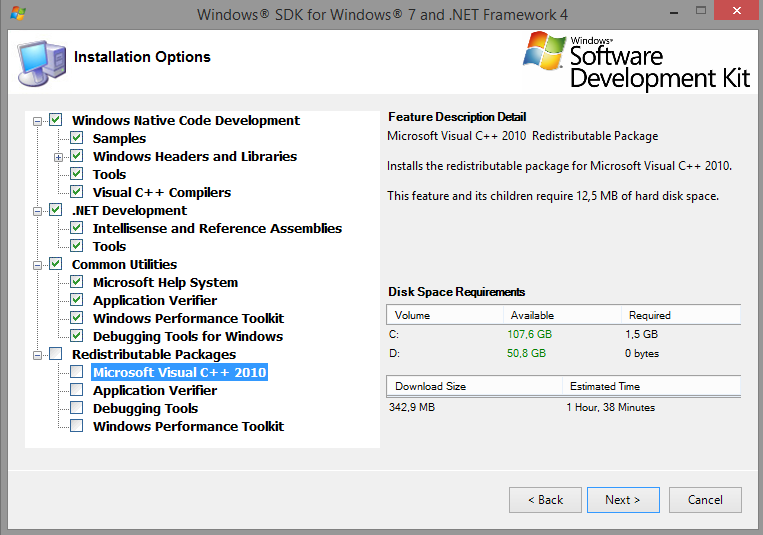The height and width of the screenshot is (535, 763).
Task: Toggle the Visual C++ Compilers checkbox
Action: click(77, 193)
